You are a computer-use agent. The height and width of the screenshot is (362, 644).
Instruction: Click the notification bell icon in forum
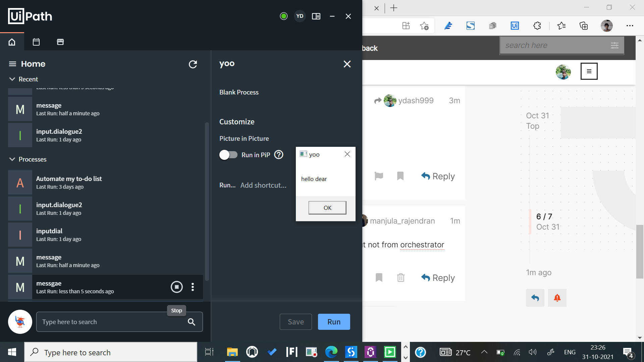(x=557, y=298)
